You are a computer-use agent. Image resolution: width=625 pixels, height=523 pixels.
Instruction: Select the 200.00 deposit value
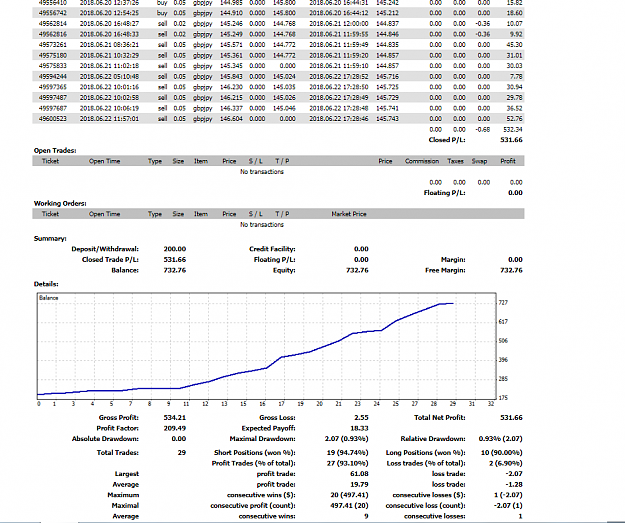point(175,249)
